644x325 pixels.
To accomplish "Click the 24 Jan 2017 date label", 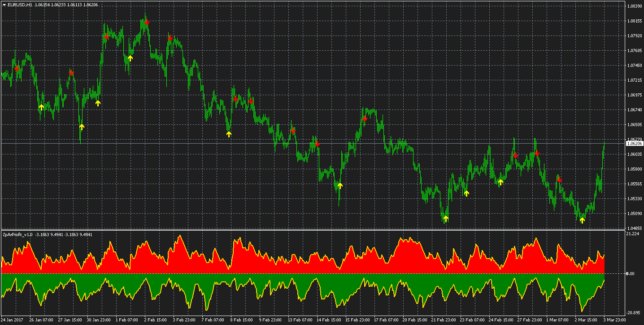I will pyautogui.click(x=12, y=321).
